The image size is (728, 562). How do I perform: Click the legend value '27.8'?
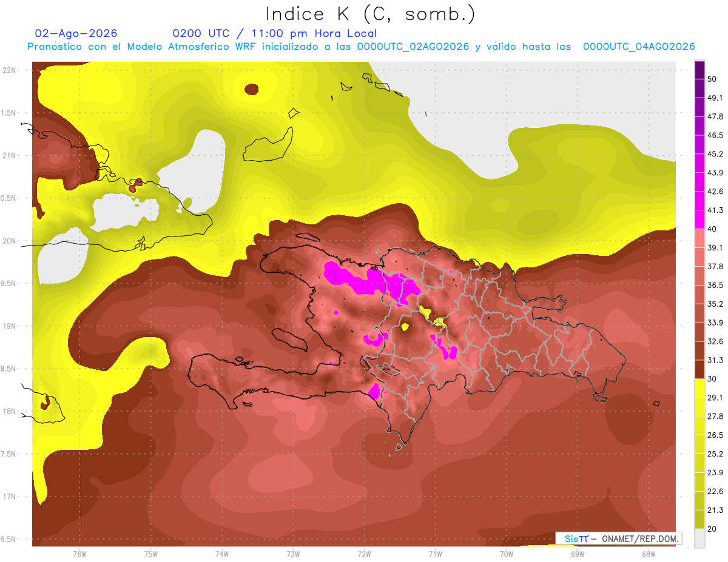[x=715, y=416]
